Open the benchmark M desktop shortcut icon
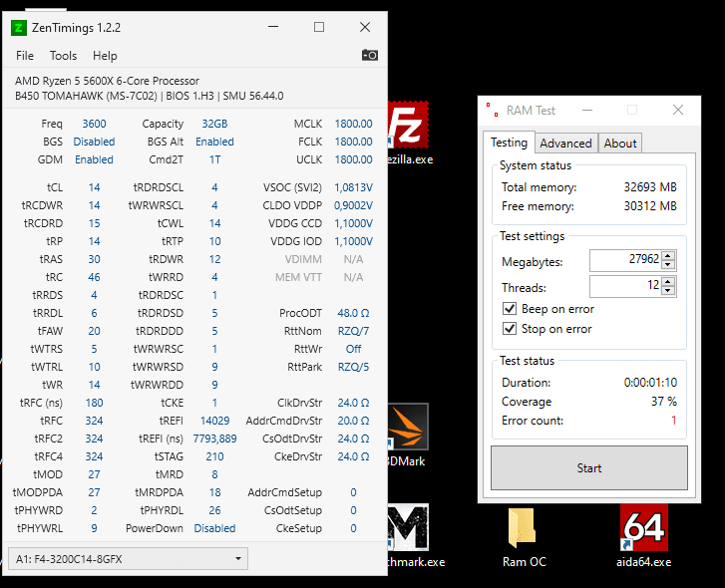 [408, 527]
